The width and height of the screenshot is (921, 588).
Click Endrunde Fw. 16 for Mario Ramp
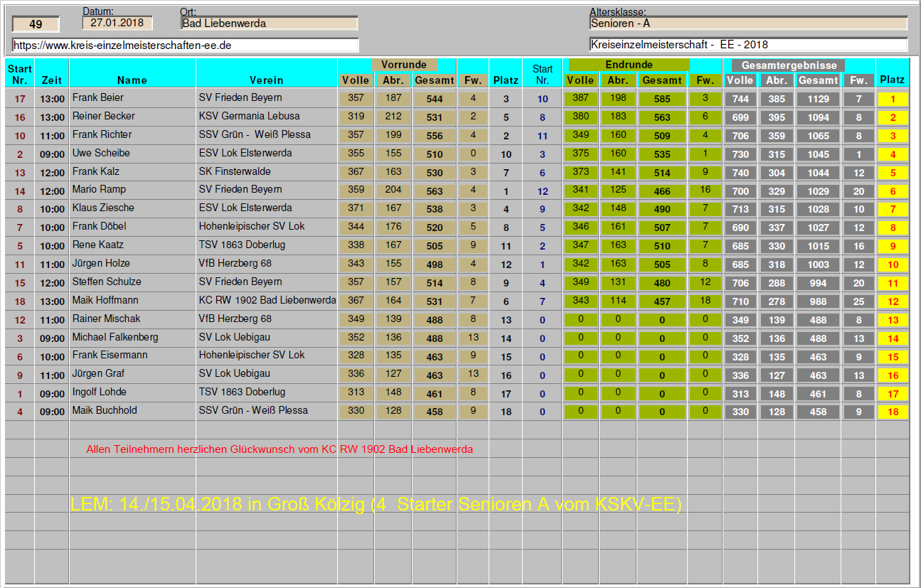[x=705, y=190]
